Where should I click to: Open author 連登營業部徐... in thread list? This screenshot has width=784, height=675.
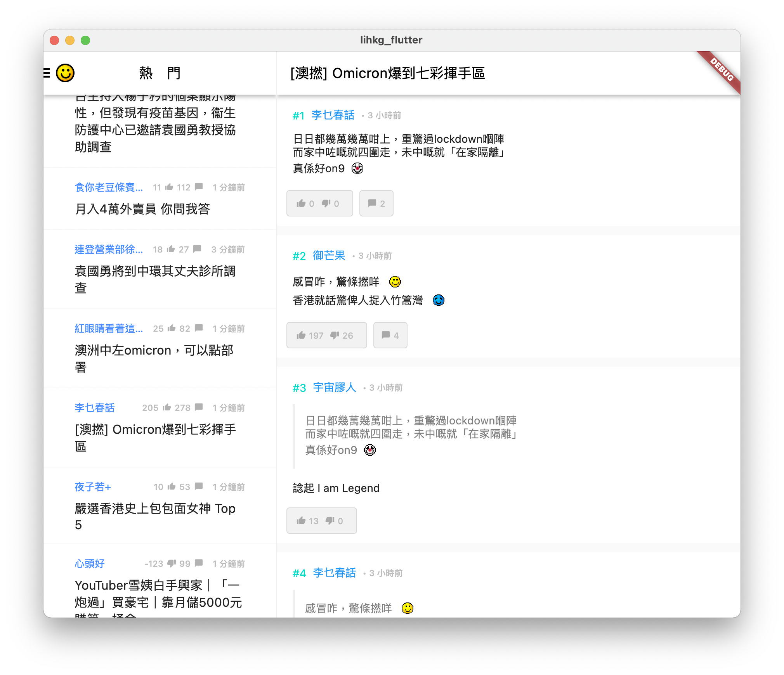coord(109,249)
